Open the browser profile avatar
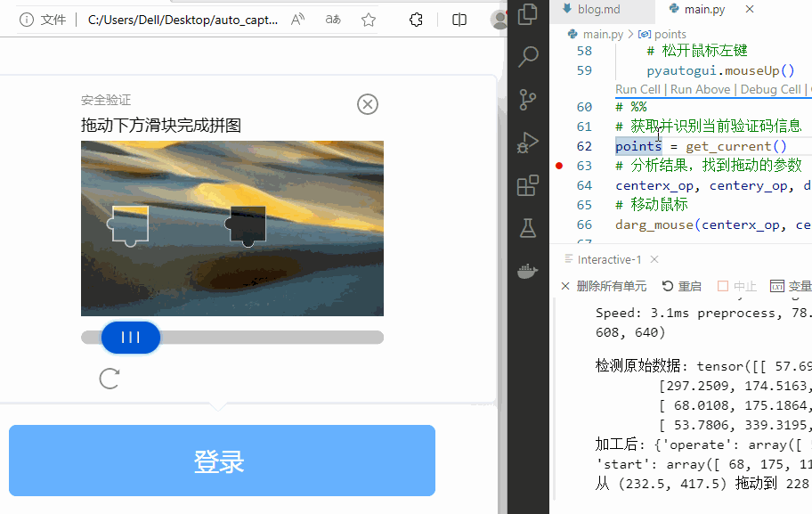Image resolution: width=812 pixels, height=514 pixels. 499,20
